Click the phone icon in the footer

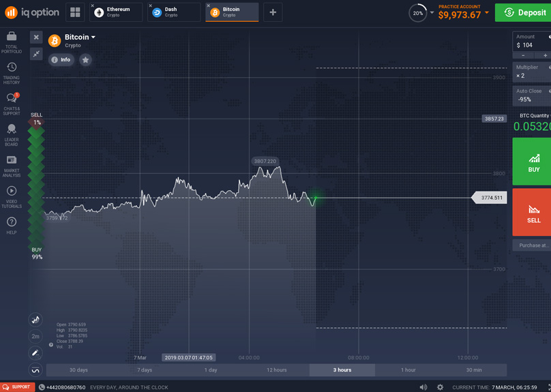(x=42, y=387)
